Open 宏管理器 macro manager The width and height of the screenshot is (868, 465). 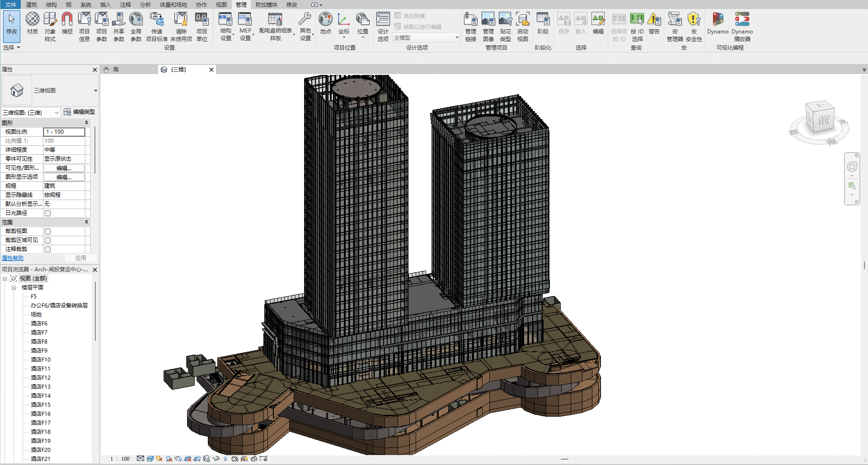pyautogui.click(x=675, y=27)
